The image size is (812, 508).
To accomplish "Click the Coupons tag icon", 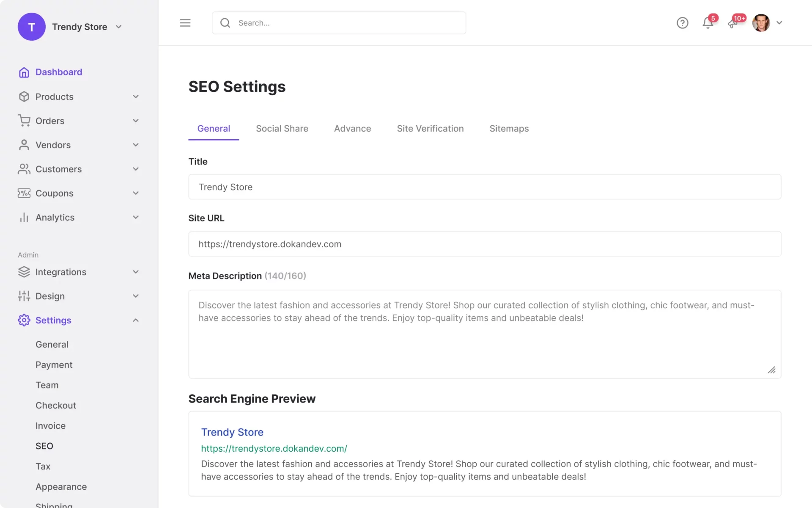I will tap(23, 193).
